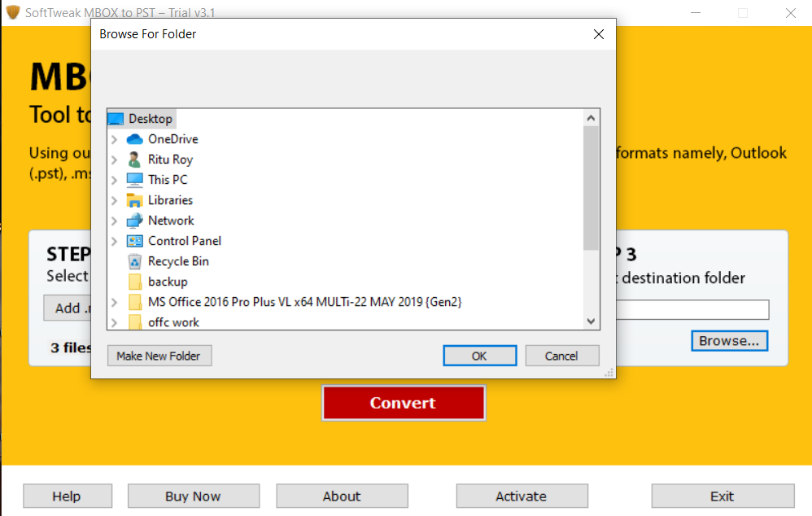Open About in SoftTweak window
Image resolution: width=812 pixels, height=516 pixels.
click(x=342, y=496)
